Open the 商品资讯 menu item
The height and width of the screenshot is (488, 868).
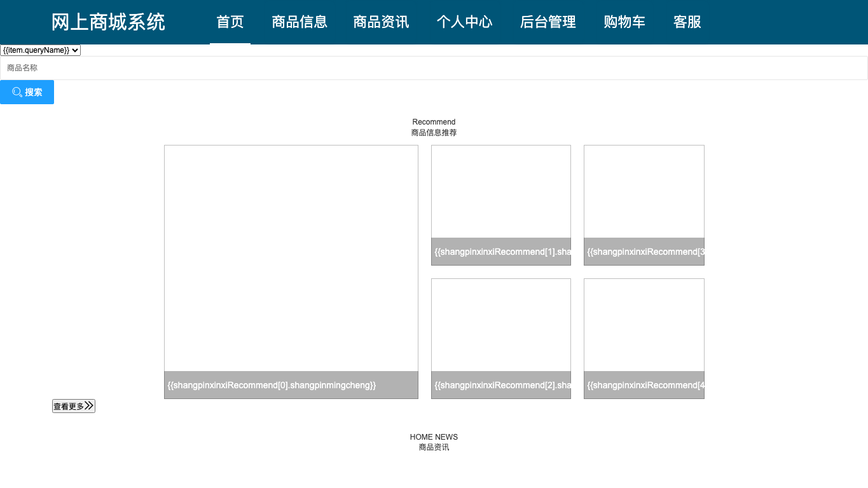click(381, 22)
